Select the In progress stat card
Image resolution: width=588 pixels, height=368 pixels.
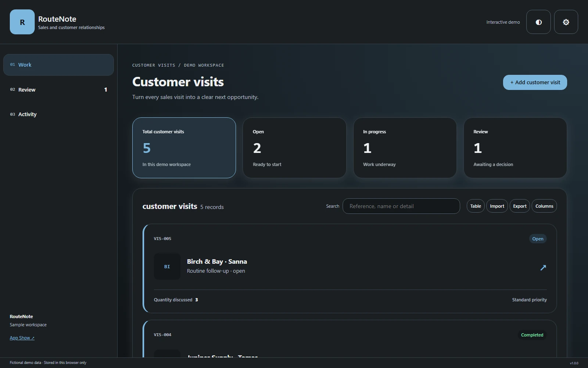tap(405, 148)
